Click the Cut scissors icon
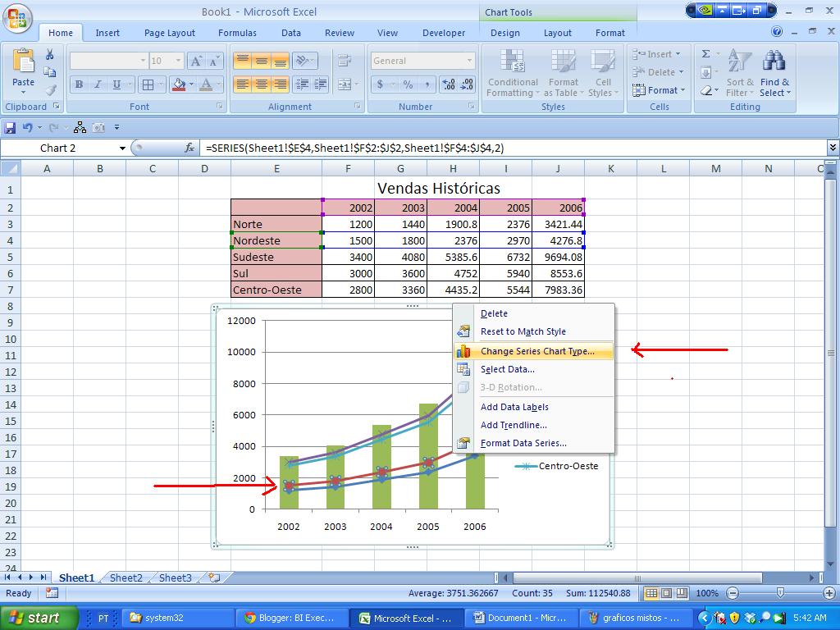The width and height of the screenshot is (840, 630). tap(50, 54)
